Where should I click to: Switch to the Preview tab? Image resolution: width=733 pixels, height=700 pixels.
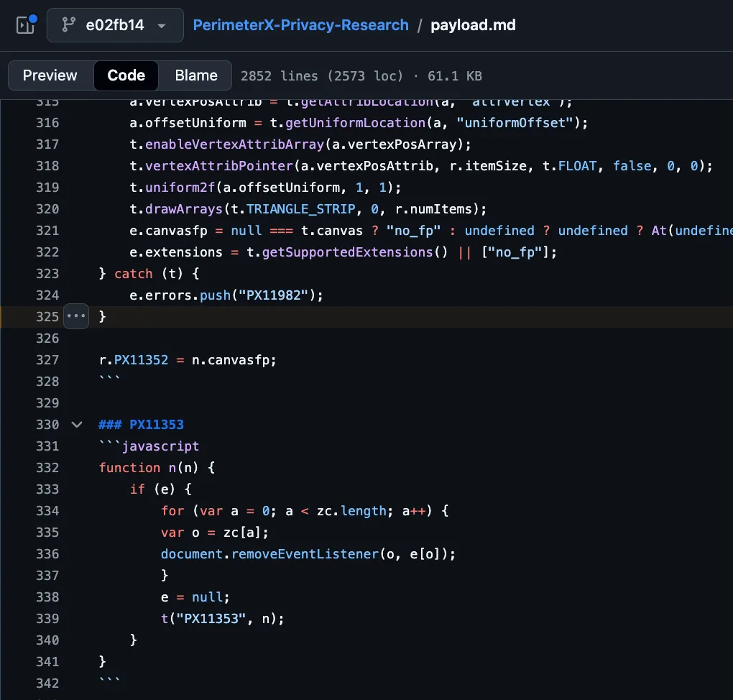pos(50,75)
